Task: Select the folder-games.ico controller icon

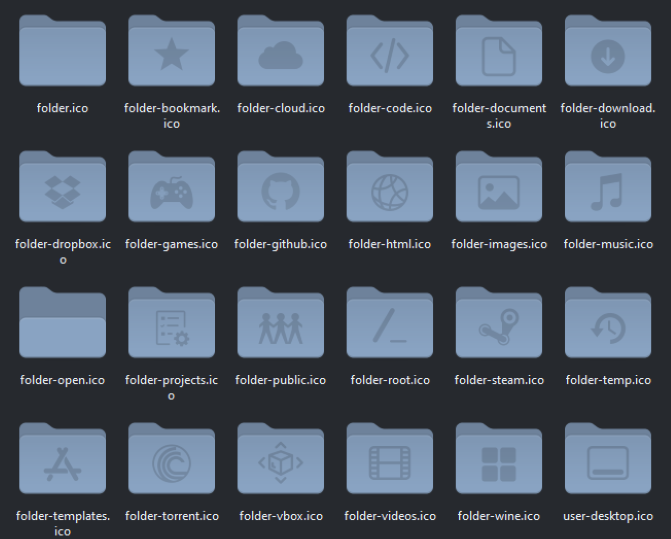Action: [x=171, y=189]
